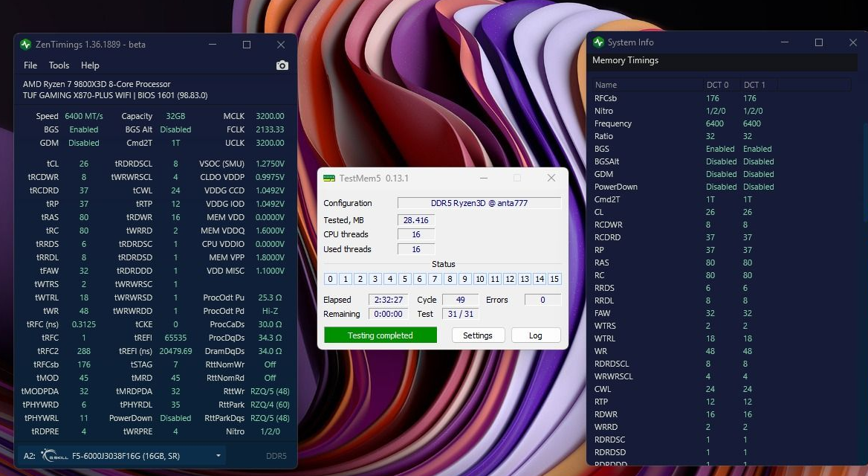868x476 pixels.
Task: Minimize the ZenTimings window
Action: pos(213,45)
